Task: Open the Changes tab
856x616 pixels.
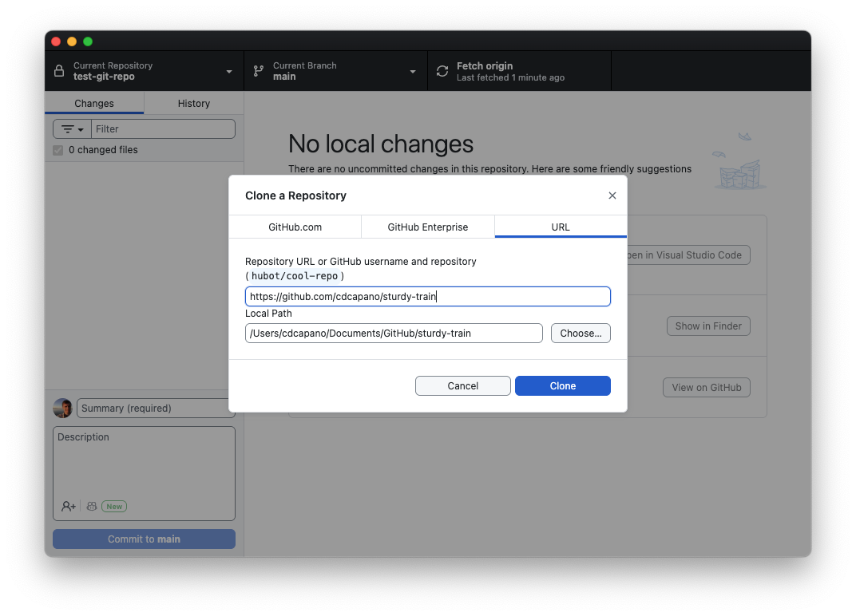Action: (x=94, y=103)
